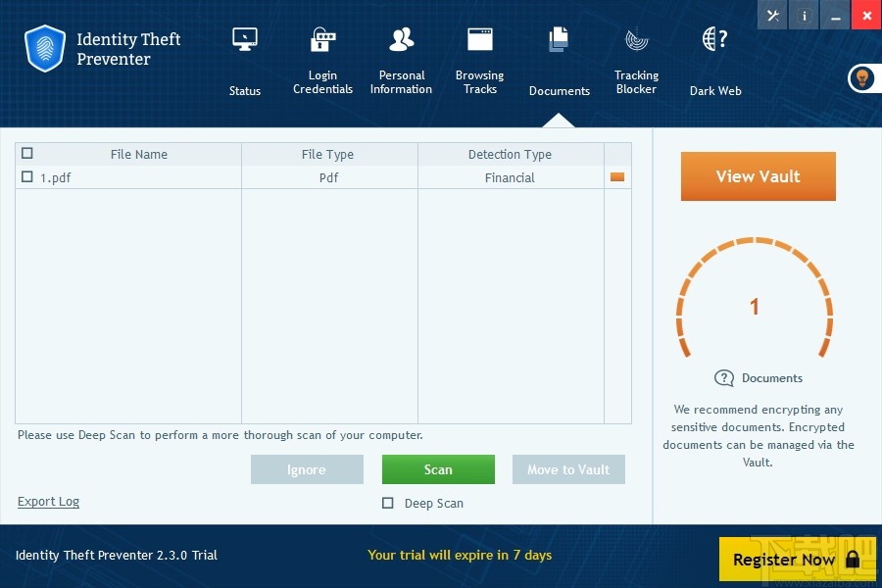Select the 1.pdf file name
This screenshot has height=588, width=882.
click(x=55, y=177)
